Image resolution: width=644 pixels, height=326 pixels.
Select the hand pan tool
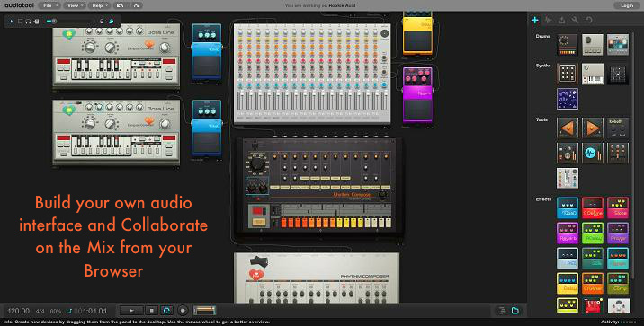tap(37, 21)
